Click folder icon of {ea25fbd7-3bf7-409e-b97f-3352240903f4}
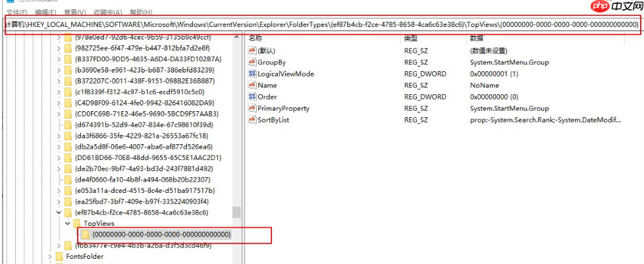This screenshot has height=264, width=644. pyautogui.click(x=68, y=201)
